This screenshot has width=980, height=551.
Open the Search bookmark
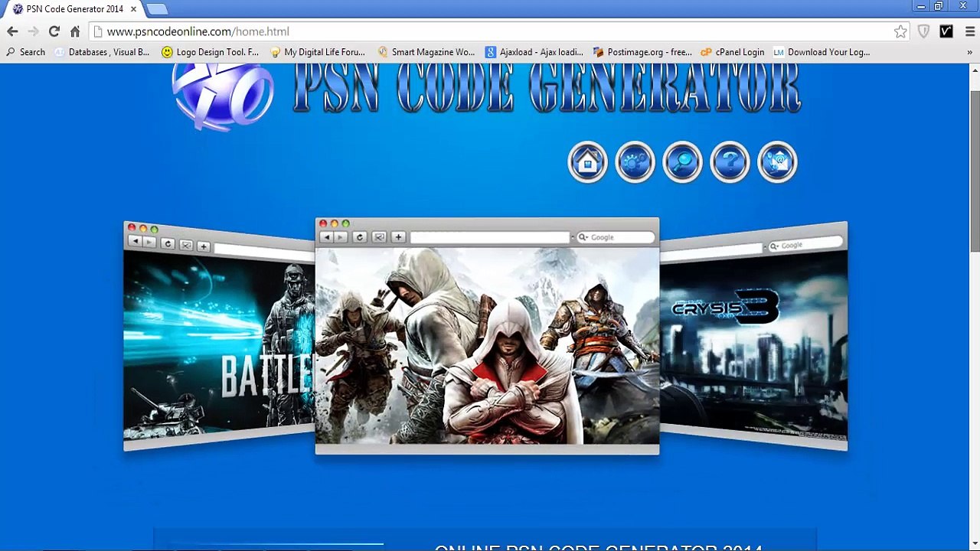pyautogui.click(x=25, y=52)
